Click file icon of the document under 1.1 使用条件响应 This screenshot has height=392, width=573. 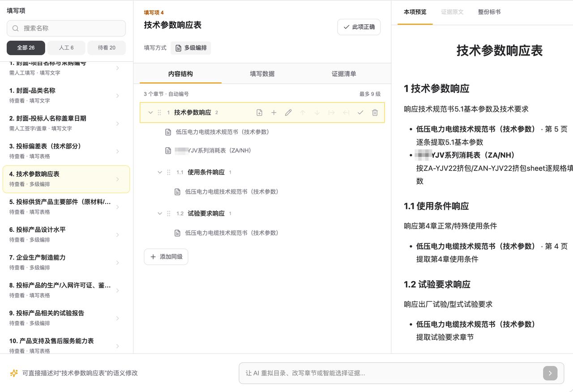click(178, 192)
